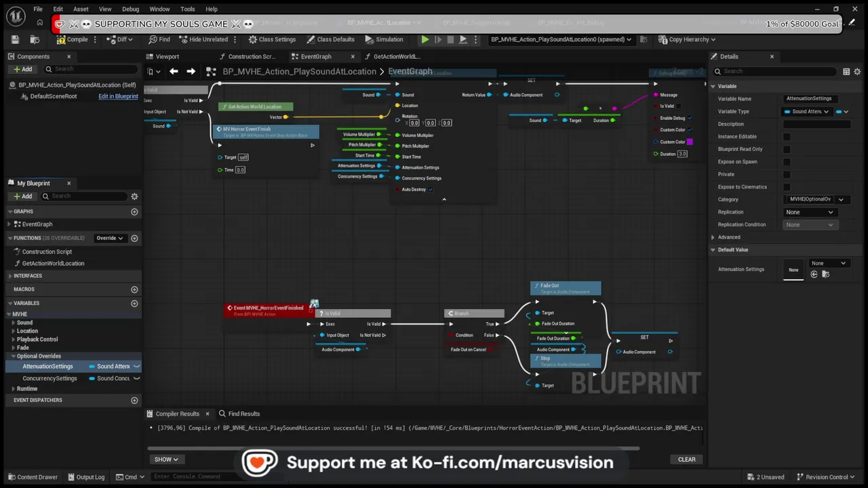
Task: Expand the Advanced section in Details
Action: coord(713,237)
